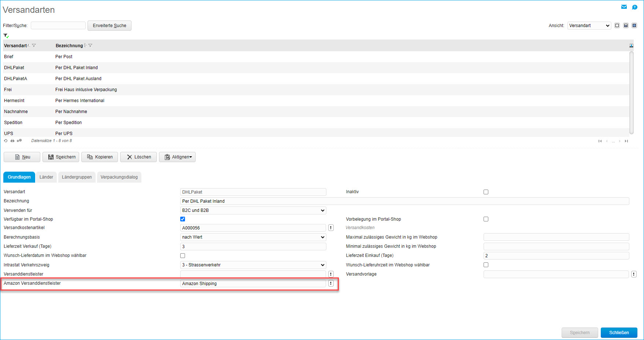Uncheck Verfügbar im Portal-Shop

(x=182, y=219)
